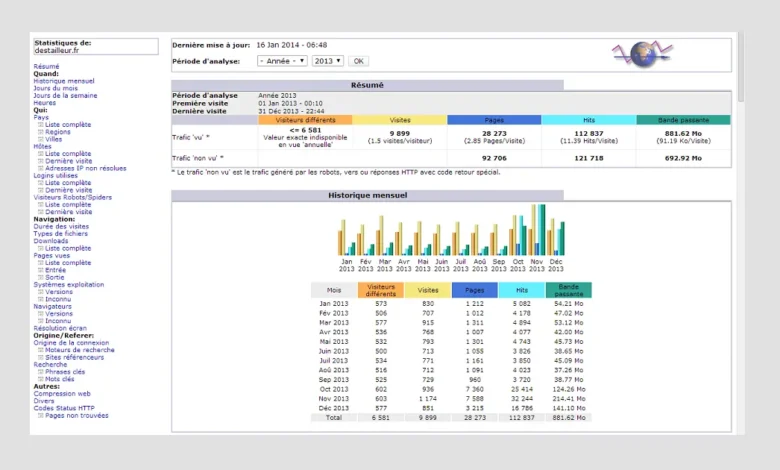Click the bullet icon beside Sortie
Screen dimensions: 780x470
point(41,277)
